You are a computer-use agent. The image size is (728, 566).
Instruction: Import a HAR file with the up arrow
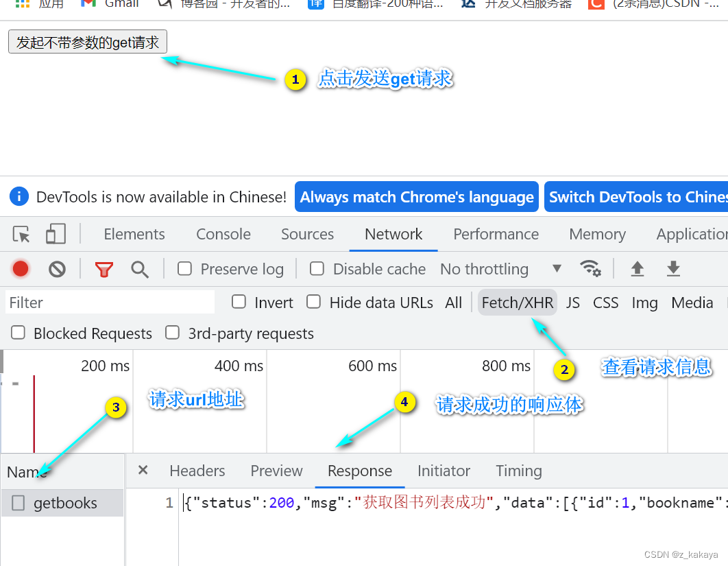tap(638, 268)
